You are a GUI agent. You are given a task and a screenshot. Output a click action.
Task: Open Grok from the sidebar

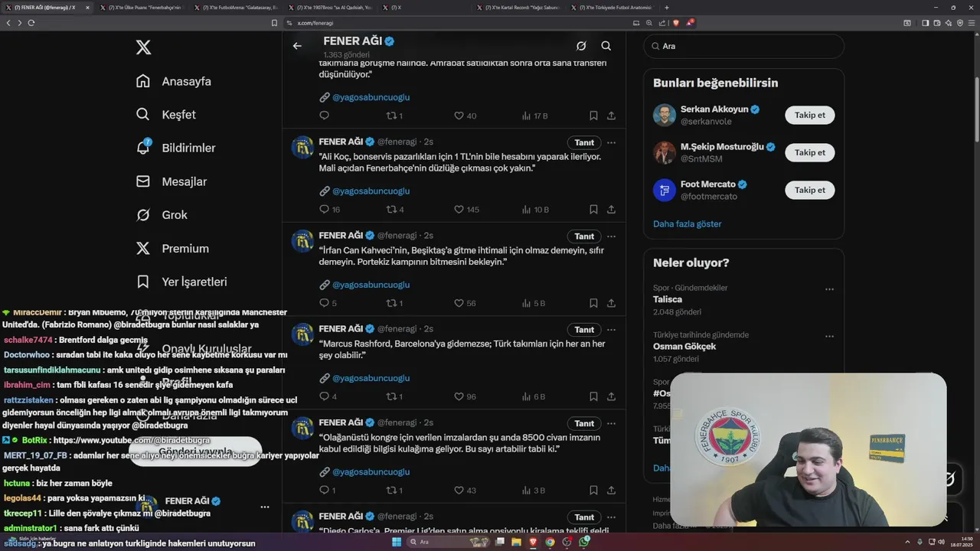pos(162,215)
